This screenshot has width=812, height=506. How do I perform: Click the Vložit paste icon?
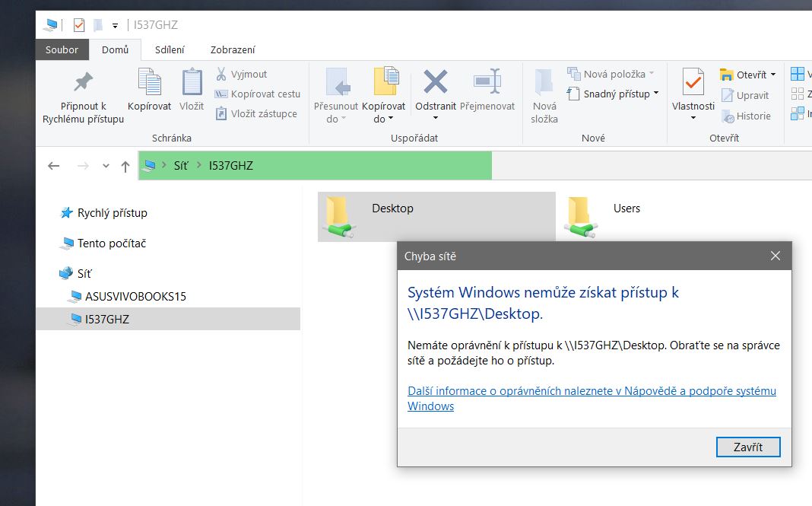click(x=192, y=82)
